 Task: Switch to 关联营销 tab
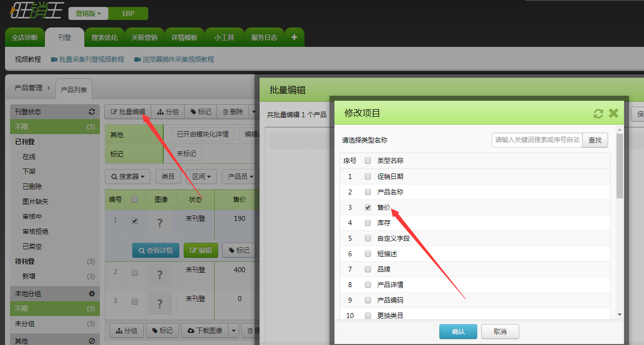pos(144,37)
